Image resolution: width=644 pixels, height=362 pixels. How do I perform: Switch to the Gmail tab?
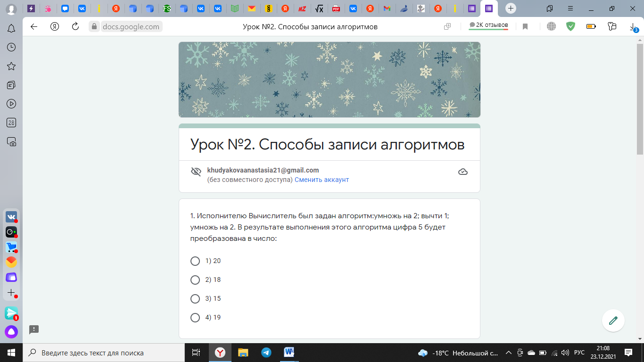(x=387, y=8)
